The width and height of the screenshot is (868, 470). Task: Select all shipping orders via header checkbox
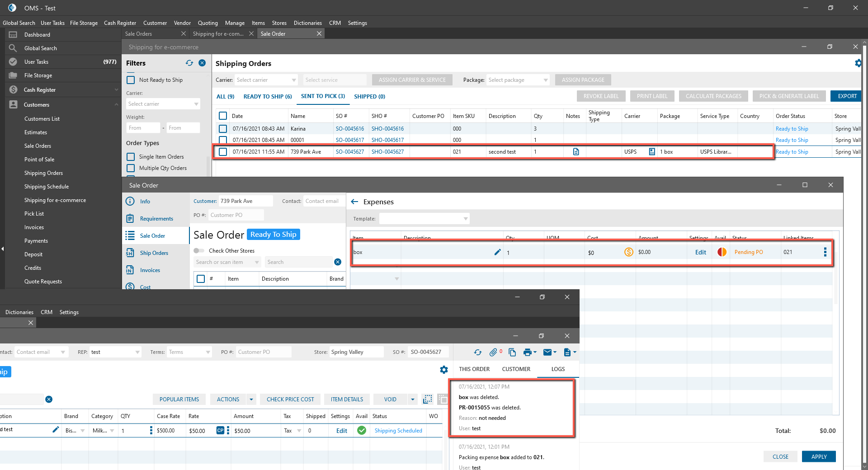[223, 116]
